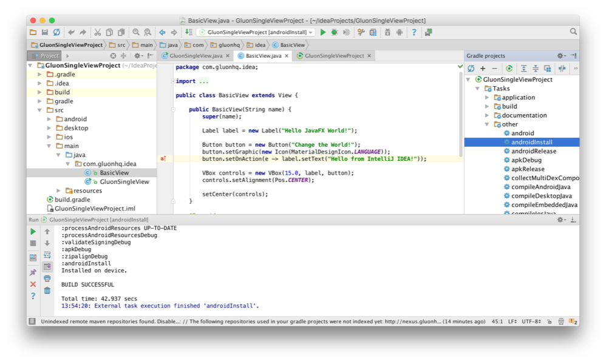The width and height of the screenshot is (606, 364).
Task: Expand all nodes in Gradle panel
Action: pos(523,69)
